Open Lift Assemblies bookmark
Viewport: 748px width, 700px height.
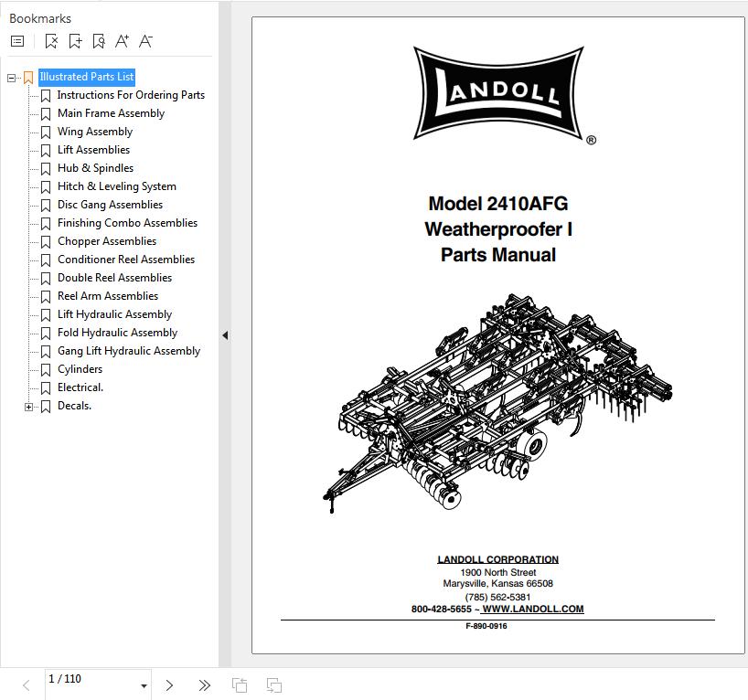click(x=93, y=150)
